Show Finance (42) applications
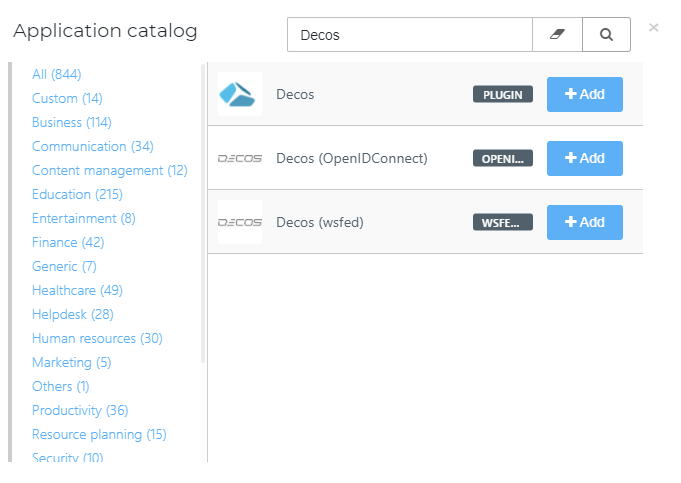This screenshot has width=681, height=483. point(68,242)
